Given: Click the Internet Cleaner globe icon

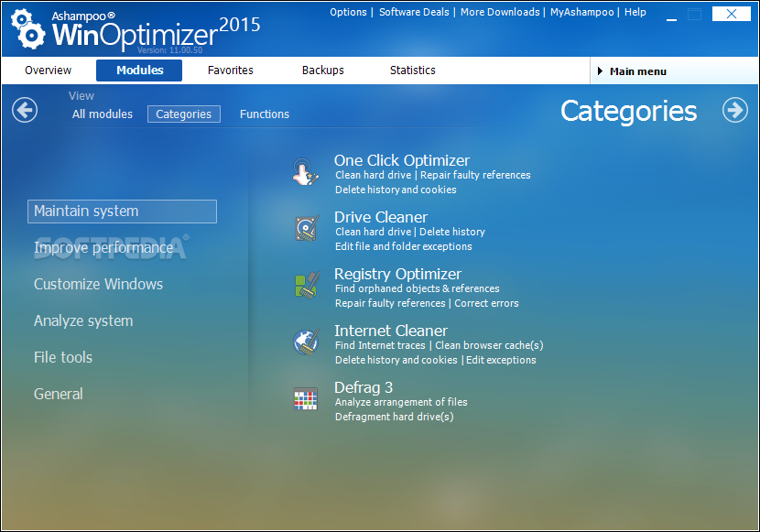Looking at the screenshot, I should [x=307, y=342].
